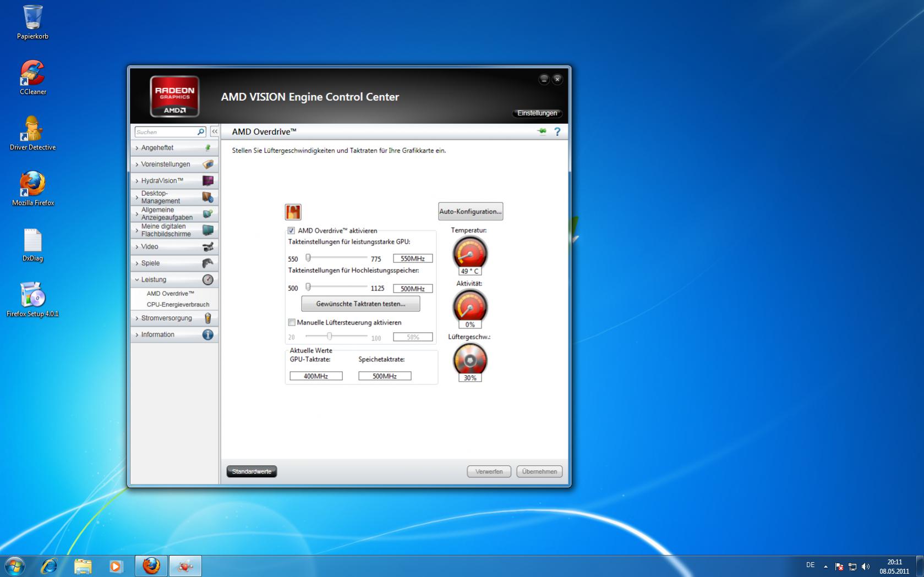Screen dimensions: 924x577
Task: Click the volume icon in system tray
Action: click(x=865, y=567)
